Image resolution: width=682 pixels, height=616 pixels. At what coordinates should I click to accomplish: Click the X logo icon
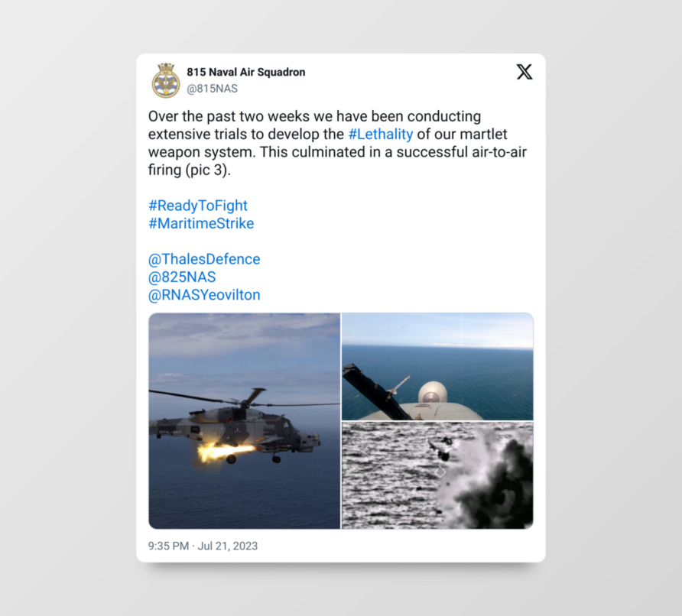click(524, 72)
